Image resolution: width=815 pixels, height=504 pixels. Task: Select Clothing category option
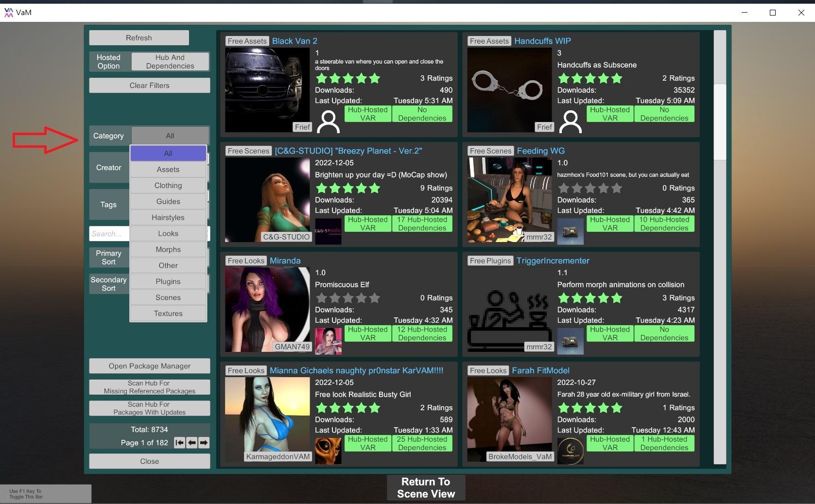(x=168, y=185)
